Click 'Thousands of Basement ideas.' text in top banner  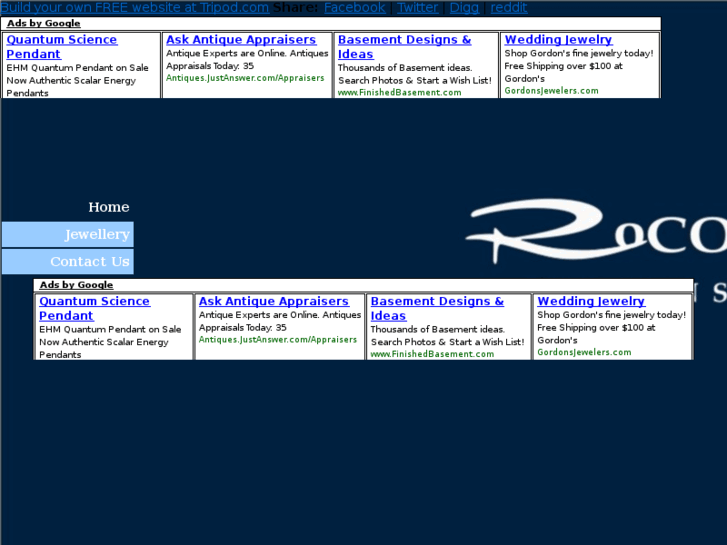point(405,68)
